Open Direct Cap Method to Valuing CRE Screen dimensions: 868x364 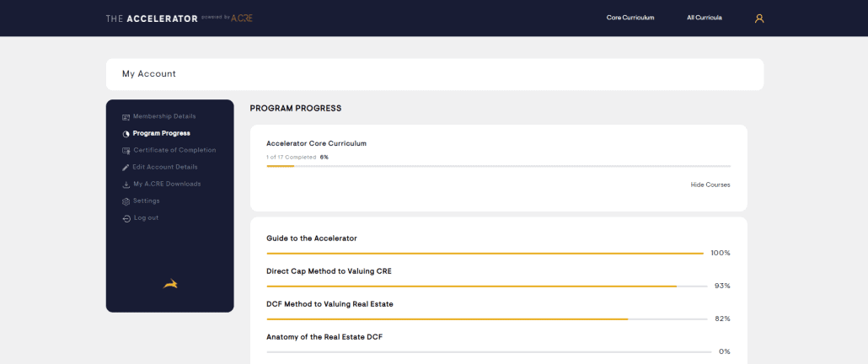pos(329,271)
